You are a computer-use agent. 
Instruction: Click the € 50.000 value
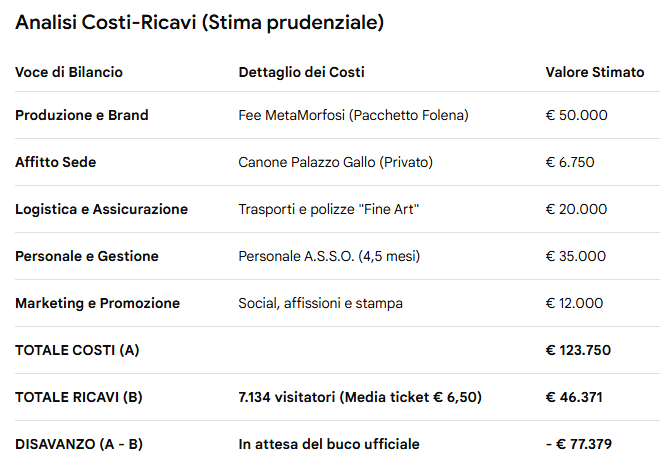click(x=576, y=115)
